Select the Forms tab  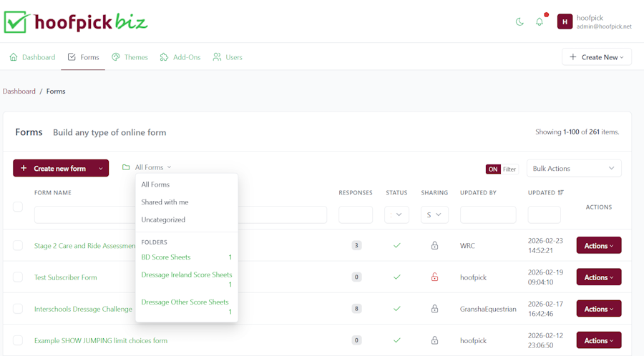tap(84, 57)
